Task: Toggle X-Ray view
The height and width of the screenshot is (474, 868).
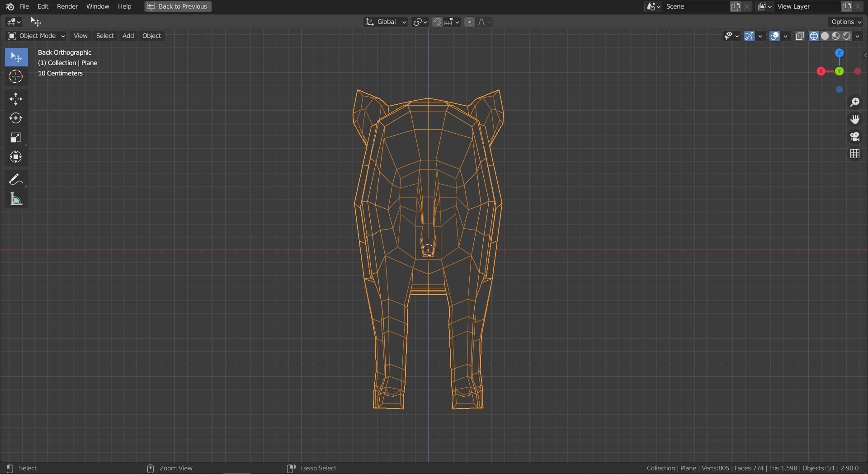Action: [x=800, y=36]
